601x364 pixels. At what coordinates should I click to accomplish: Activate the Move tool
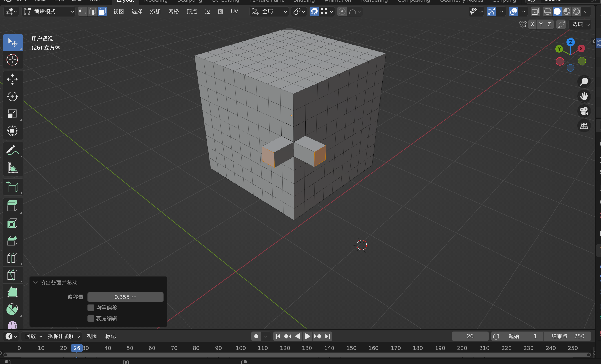pos(12,79)
